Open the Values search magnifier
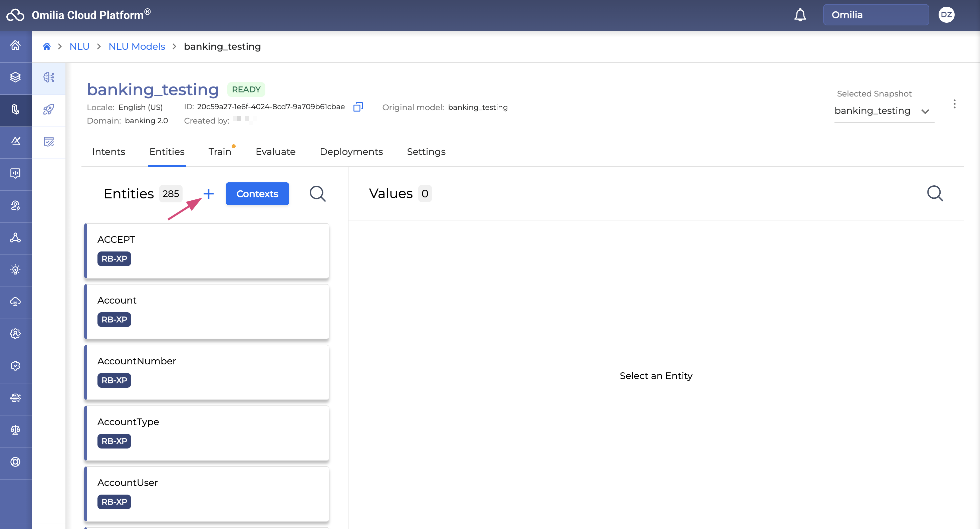 point(934,193)
